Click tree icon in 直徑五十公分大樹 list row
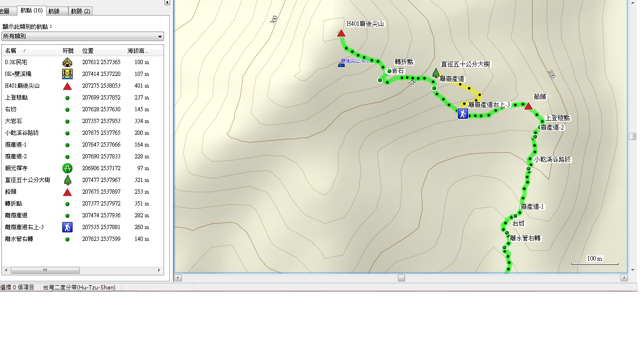This screenshot has height=362, width=644. (67, 180)
